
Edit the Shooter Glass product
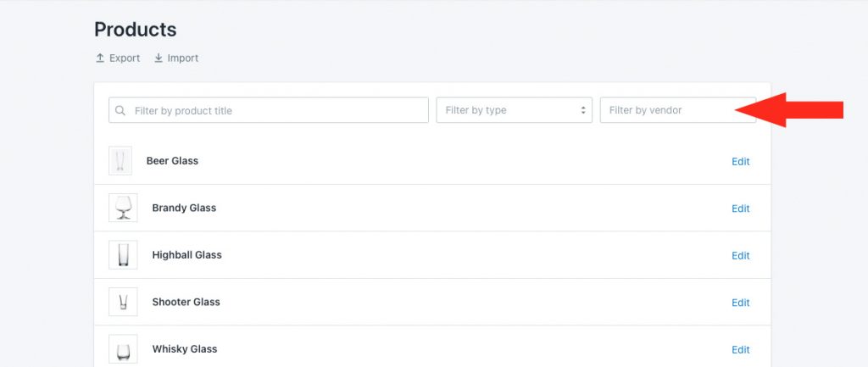[741, 303]
